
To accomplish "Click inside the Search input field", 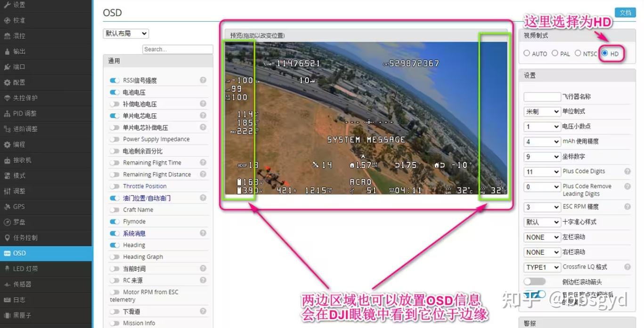I will (x=177, y=49).
